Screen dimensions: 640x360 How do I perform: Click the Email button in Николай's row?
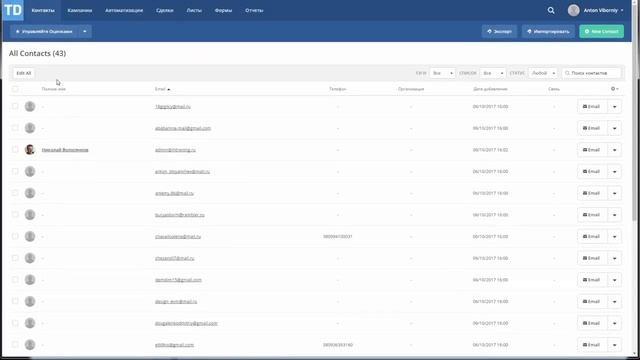592,150
